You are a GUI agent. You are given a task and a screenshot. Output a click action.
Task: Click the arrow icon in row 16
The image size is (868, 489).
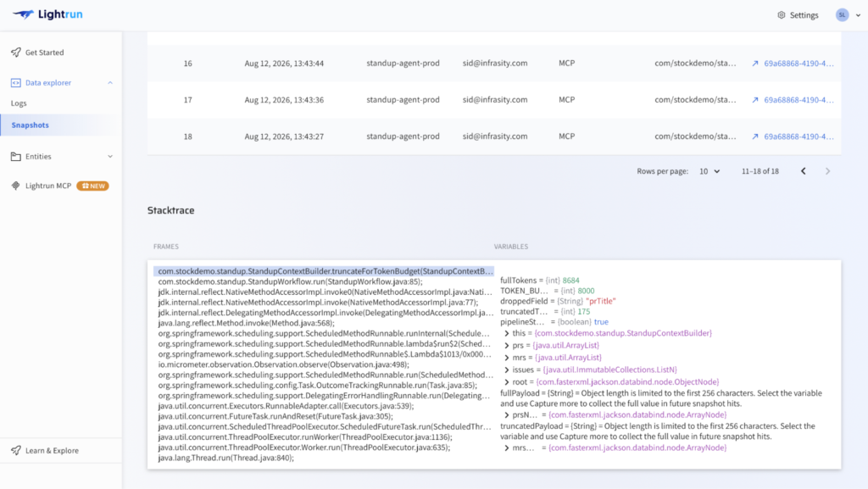point(755,64)
